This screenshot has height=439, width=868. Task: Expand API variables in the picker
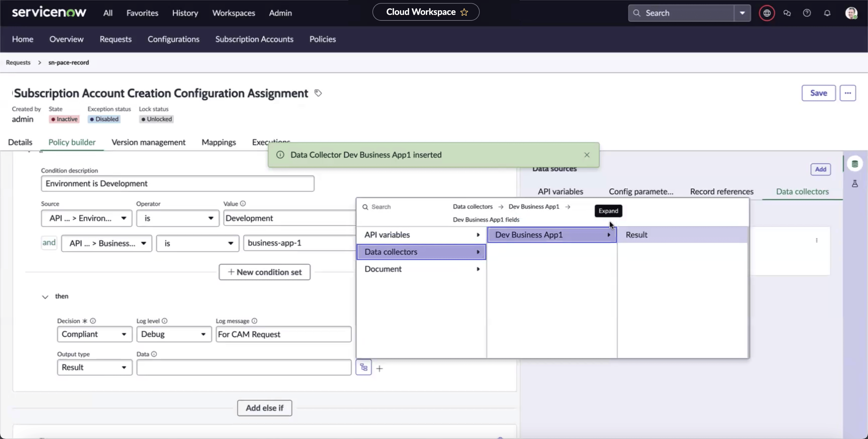pos(421,235)
